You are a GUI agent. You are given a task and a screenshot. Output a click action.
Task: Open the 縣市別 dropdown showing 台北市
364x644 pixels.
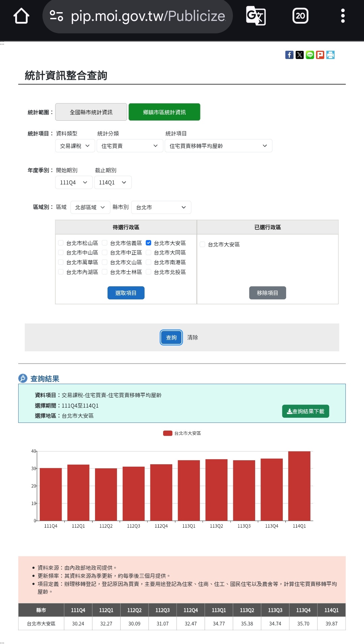pos(161,207)
